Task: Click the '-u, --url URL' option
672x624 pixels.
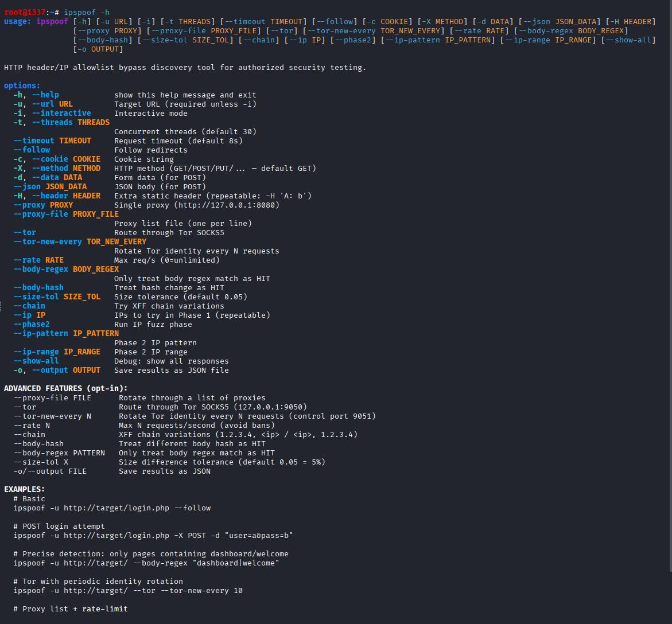Action: [43, 104]
